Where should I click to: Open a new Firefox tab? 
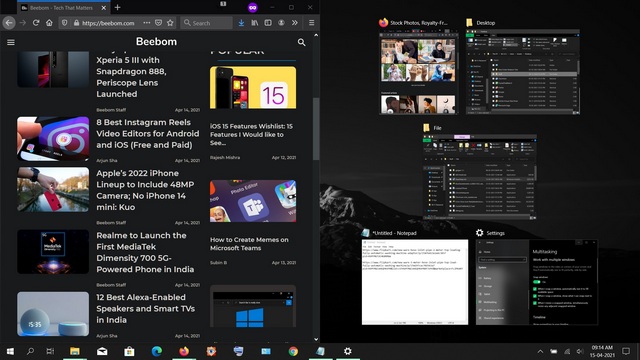tap(118, 7)
